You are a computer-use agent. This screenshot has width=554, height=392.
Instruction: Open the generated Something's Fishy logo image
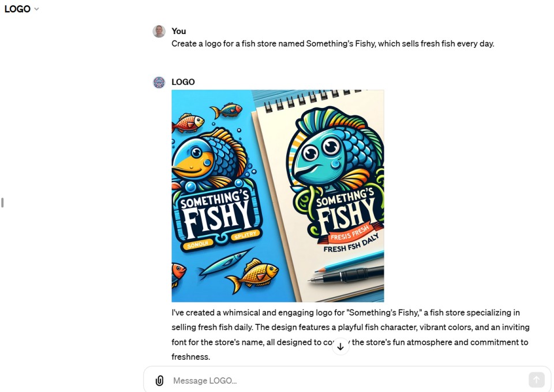(x=278, y=196)
